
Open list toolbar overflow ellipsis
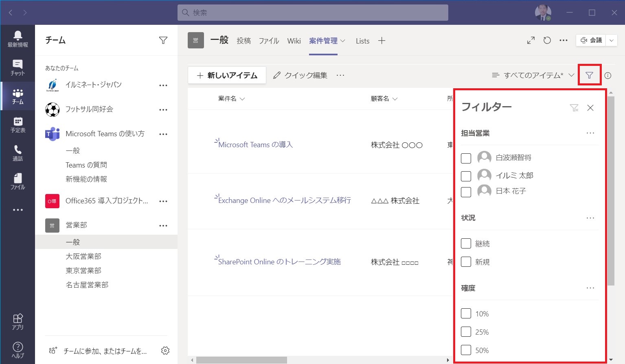pos(340,75)
